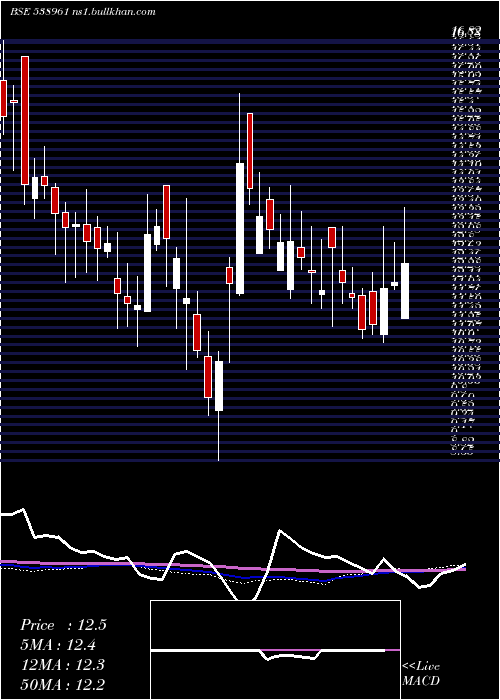The width and height of the screenshot is (500, 700).
Task: Select the '12MA : 12.3' value
Action: pyautogui.click(x=62, y=665)
